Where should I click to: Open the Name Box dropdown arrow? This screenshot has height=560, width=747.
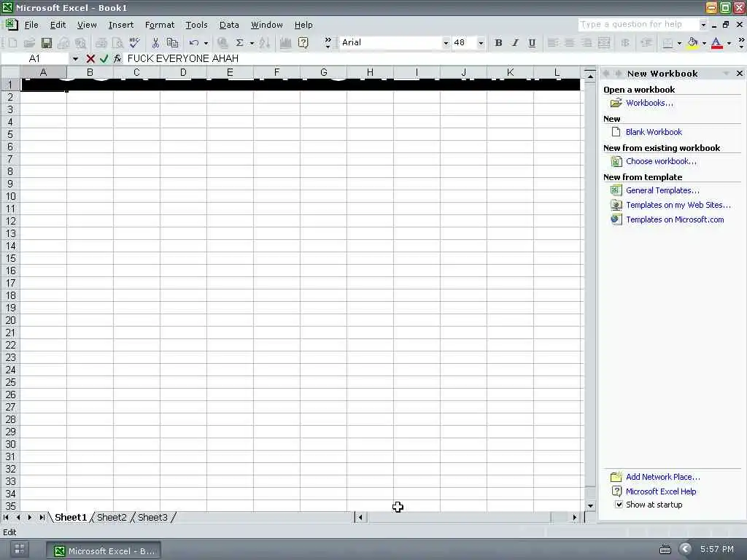(x=75, y=58)
